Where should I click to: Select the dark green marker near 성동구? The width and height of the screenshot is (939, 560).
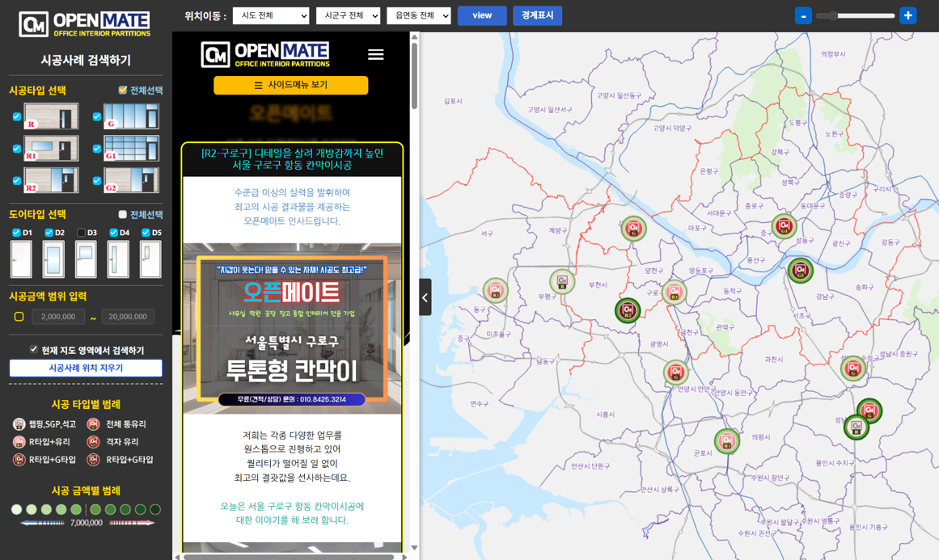pyautogui.click(x=800, y=271)
